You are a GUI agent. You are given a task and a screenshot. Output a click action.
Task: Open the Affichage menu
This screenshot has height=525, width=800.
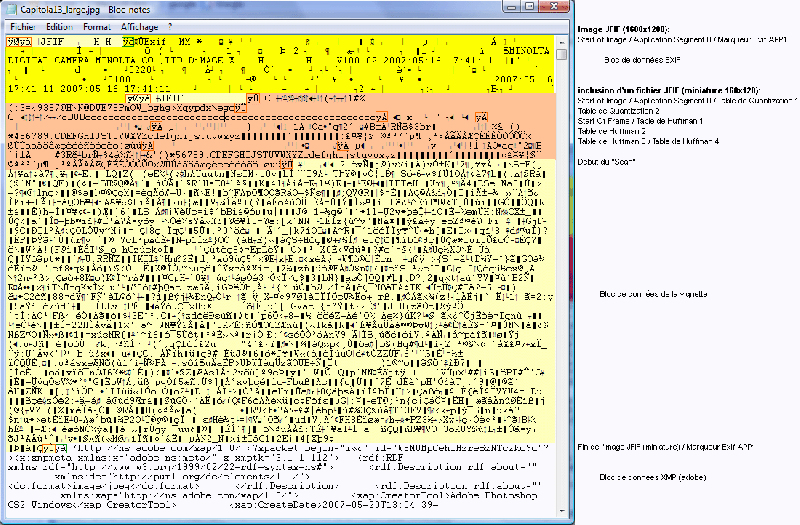(x=139, y=27)
